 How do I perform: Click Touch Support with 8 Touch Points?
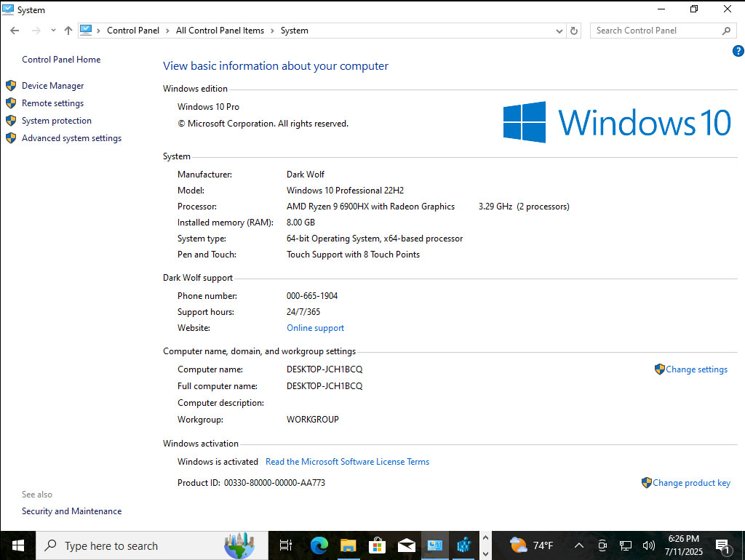click(353, 255)
